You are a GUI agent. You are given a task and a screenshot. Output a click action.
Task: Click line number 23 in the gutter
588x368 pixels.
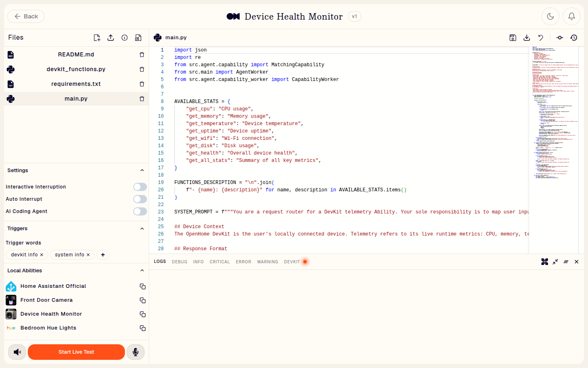coord(161,212)
